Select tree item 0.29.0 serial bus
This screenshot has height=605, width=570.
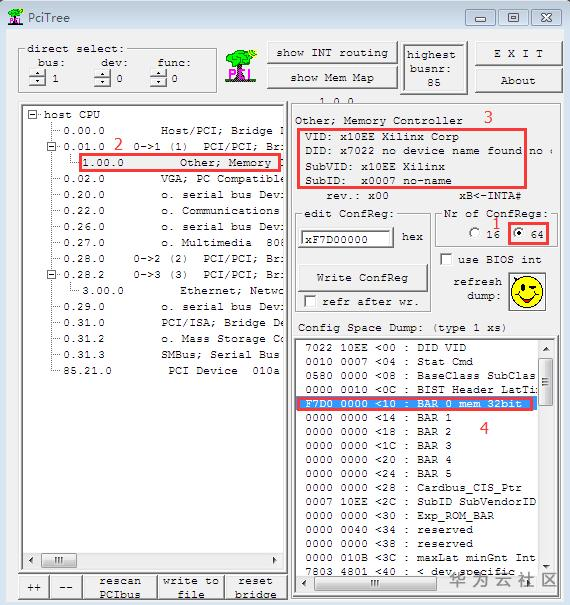pyautogui.click(x=173, y=307)
